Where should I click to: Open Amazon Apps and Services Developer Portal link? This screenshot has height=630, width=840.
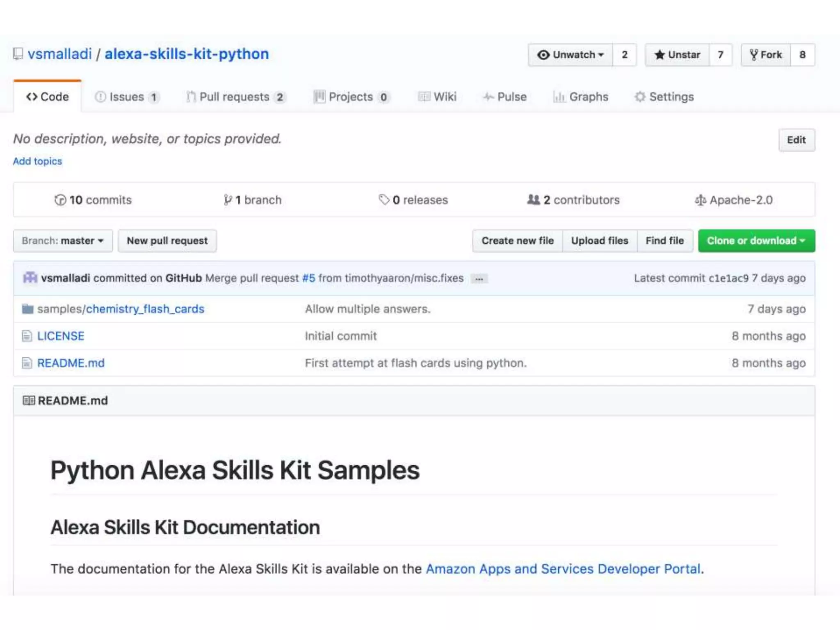tap(563, 569)
